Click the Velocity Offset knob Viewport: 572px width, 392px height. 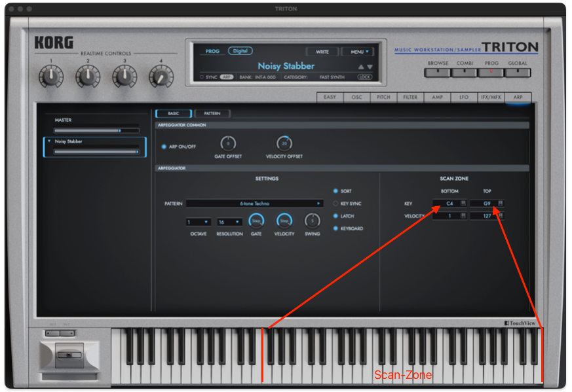pyautogui.click(x=284, y=143)
